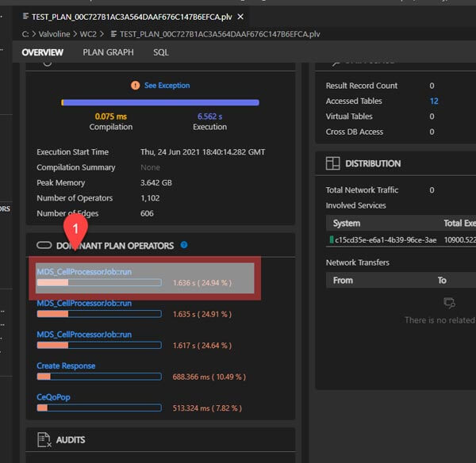Open the MDS_CellProcessorJob::run operator with 24.64 %
Viewport: 476px width, 463px height.
(84, 335)
